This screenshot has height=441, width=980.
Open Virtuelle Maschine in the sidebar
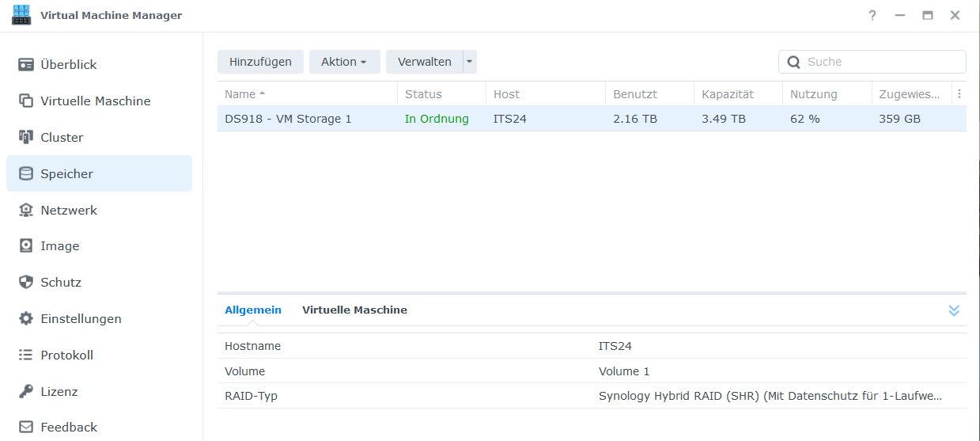[99, 101]
